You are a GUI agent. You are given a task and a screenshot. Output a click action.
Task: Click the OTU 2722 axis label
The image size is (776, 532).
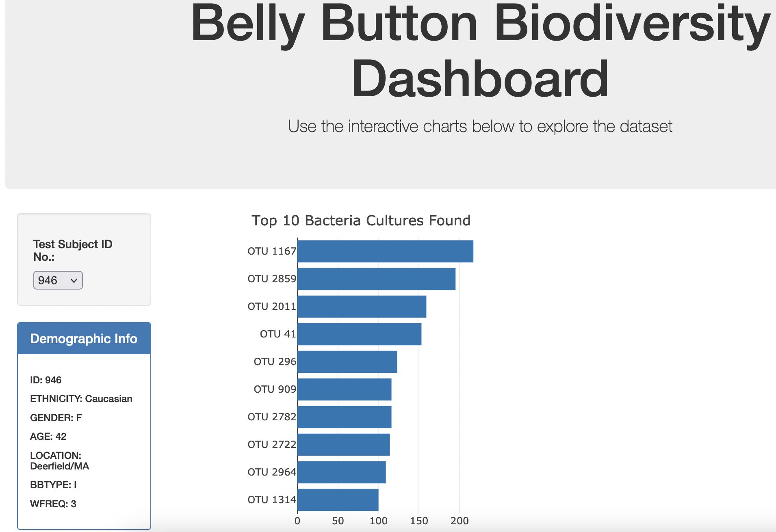coord(272,444)
